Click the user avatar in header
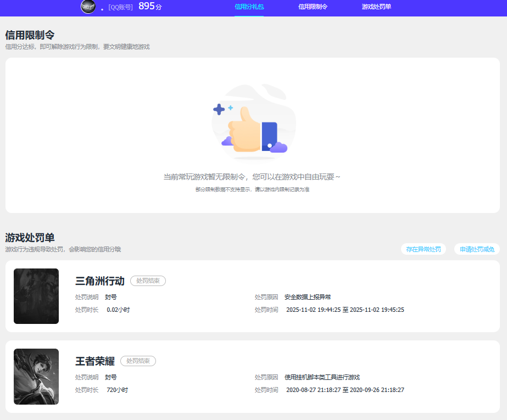The width and height of the screenshot is (507, 420). [88, 7]
